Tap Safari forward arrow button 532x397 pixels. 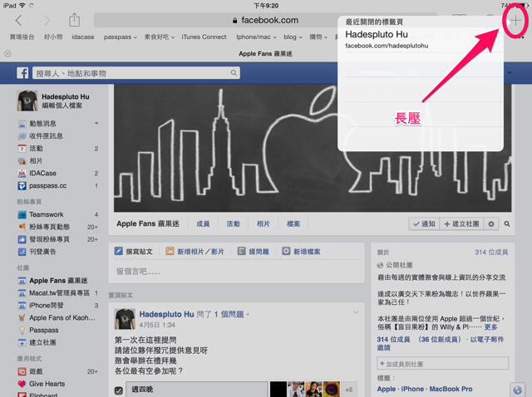coord(47,21)
